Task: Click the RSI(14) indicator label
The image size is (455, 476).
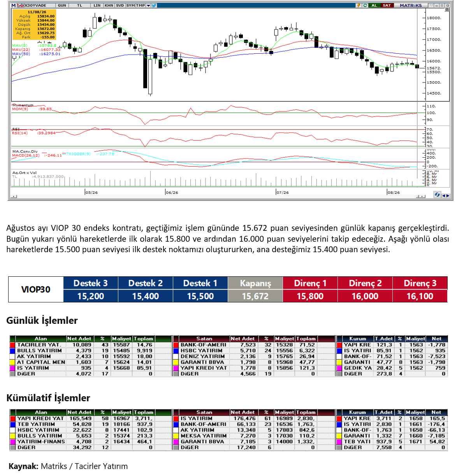Action: (20, 133)
